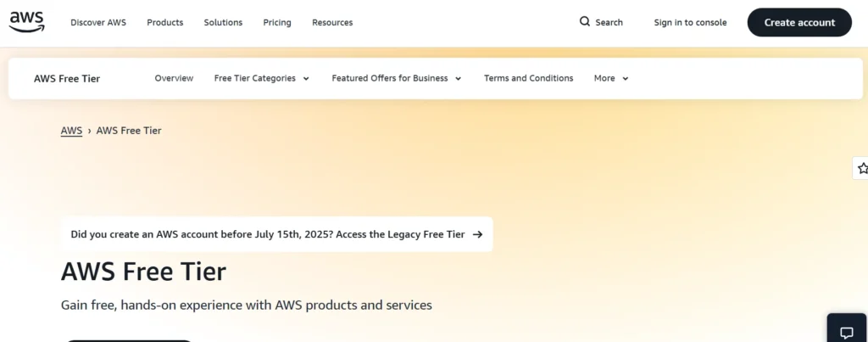Open Discover AWS menu

98,23
